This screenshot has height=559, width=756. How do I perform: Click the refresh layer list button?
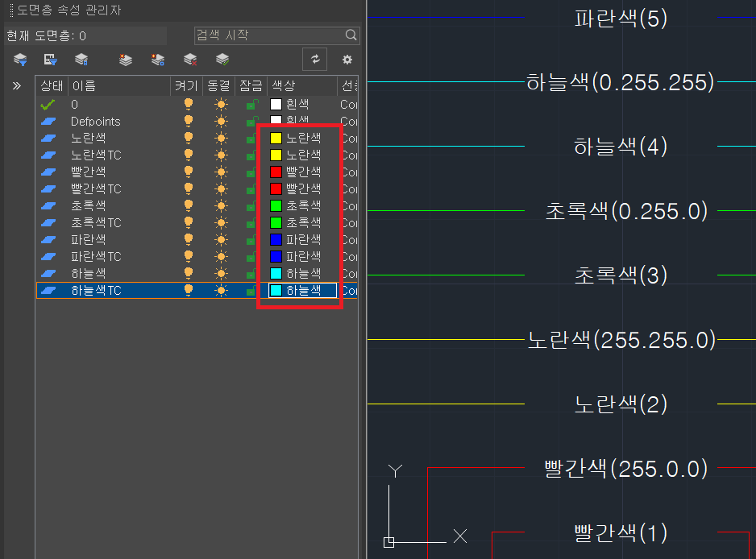[315, 60]
